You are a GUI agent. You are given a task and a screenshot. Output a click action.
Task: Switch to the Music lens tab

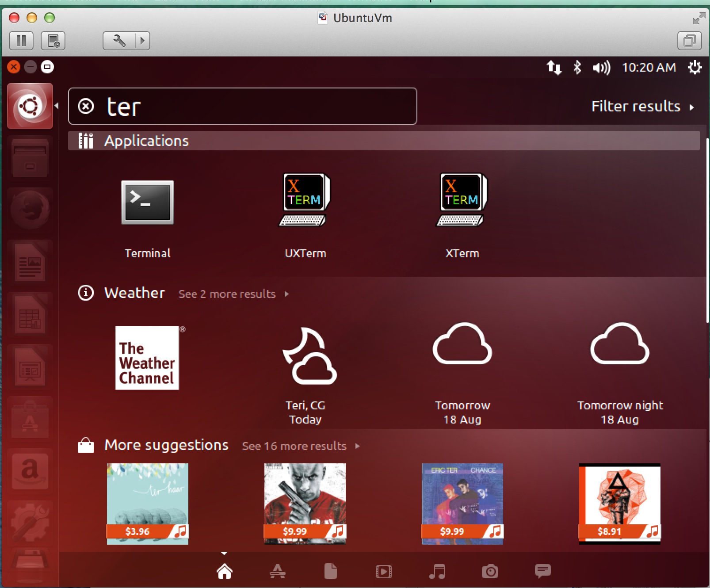[x=437, y=571]
